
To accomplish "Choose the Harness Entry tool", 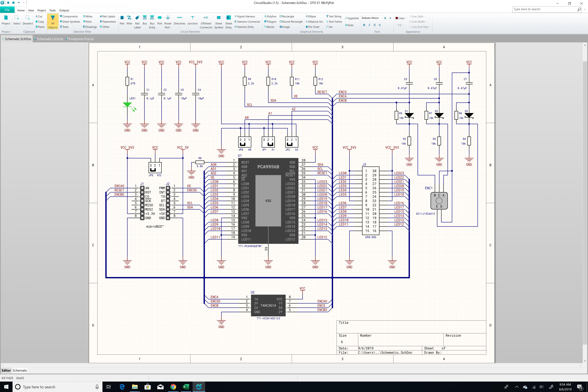I will click(x=244, y=27).
